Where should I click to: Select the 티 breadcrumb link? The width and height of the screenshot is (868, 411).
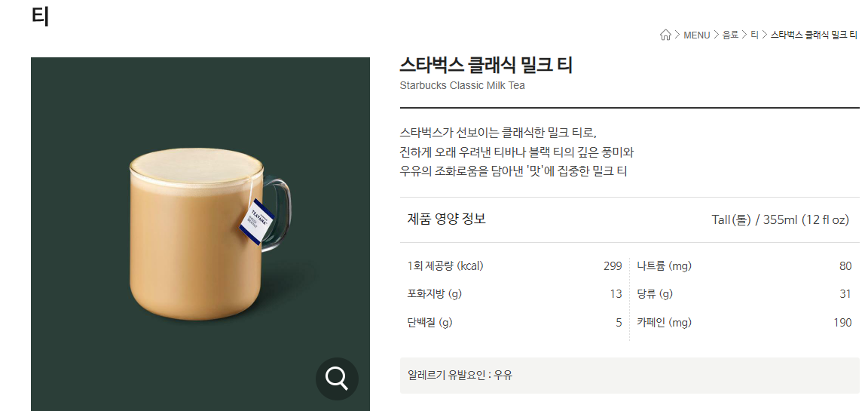tap(754, 35)
